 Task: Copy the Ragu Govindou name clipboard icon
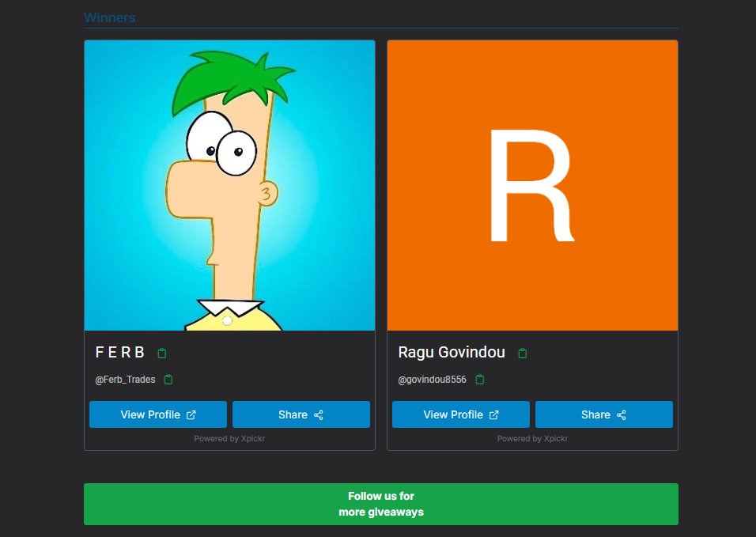click(522, 354)
